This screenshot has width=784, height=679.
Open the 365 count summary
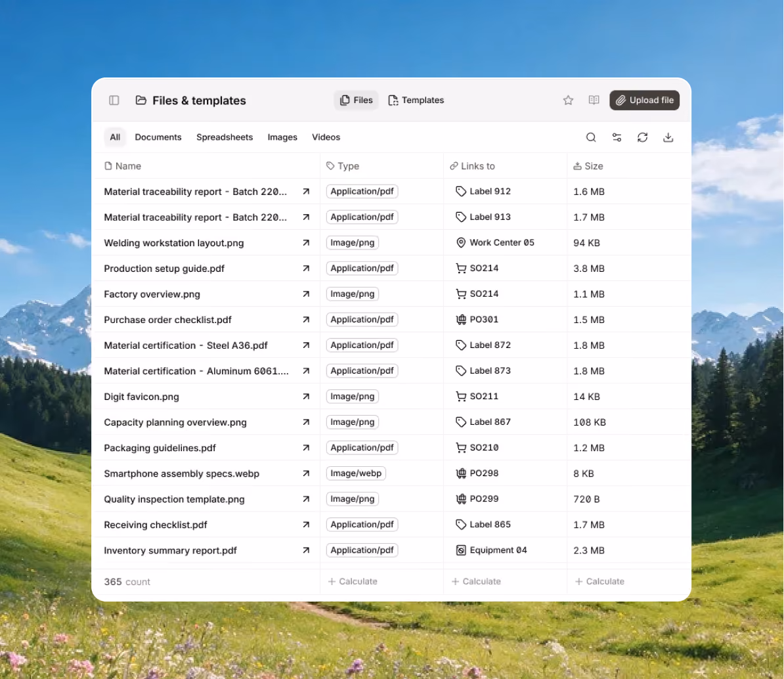click(127, 582)
